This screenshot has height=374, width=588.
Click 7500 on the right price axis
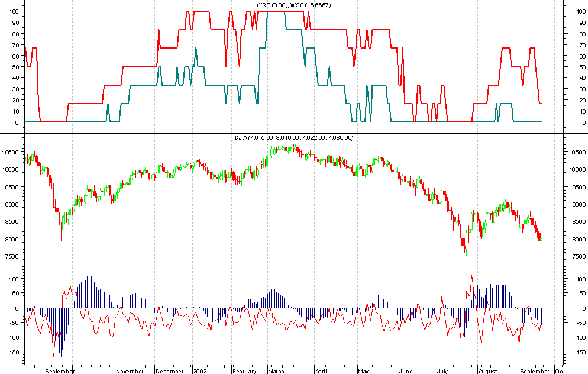[576, 256]
